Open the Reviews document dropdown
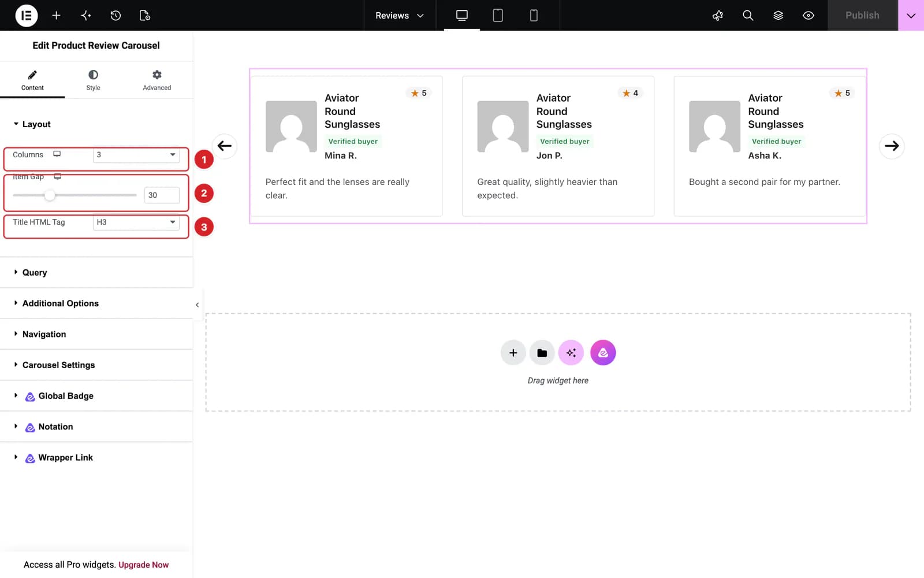Screen dimensions: 924x578 (x=400, y=16)
